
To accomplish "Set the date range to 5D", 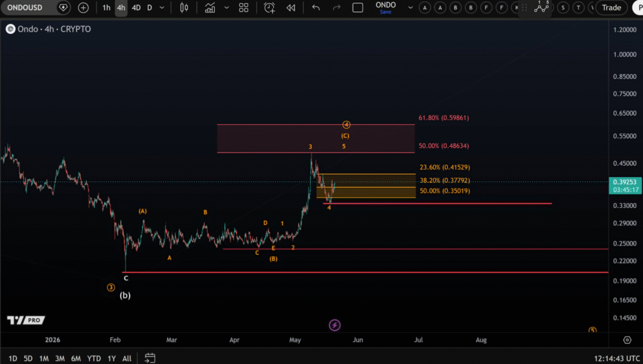I will click(28, 358).
